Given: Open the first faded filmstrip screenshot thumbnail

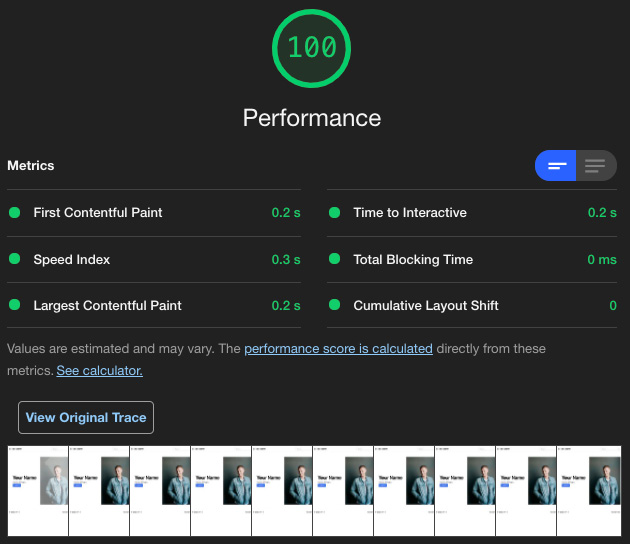Looking at the screenshot, I should (38, 491).
